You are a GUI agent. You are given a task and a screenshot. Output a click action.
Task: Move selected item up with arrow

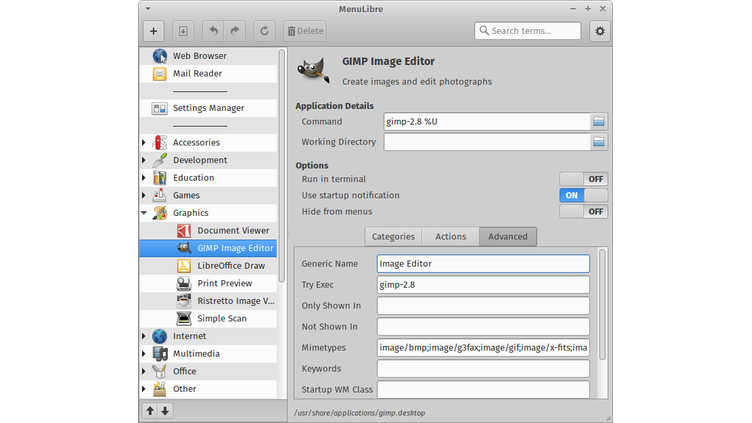click(x=150, y=410)
